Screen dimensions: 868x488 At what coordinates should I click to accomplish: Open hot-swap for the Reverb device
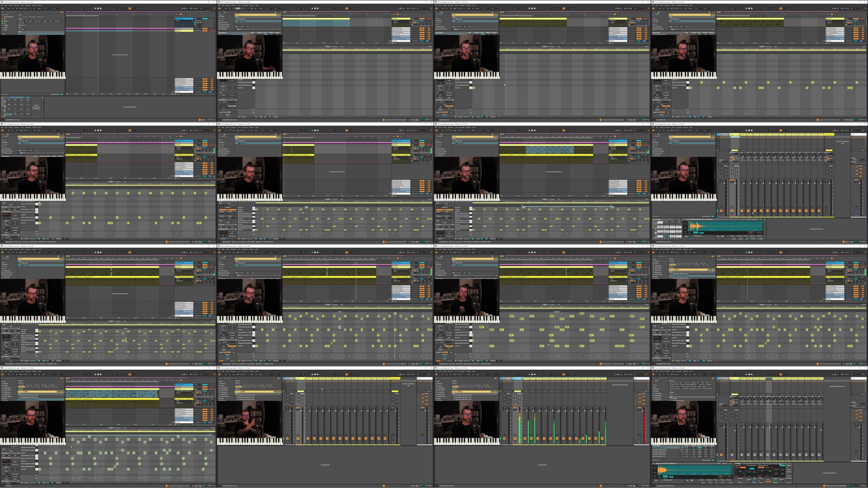[x=787, y=464]
